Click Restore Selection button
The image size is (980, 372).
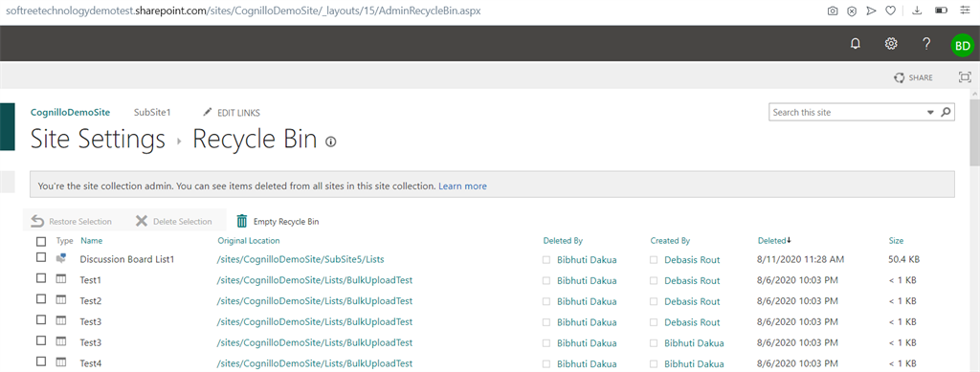coord(72,222)
